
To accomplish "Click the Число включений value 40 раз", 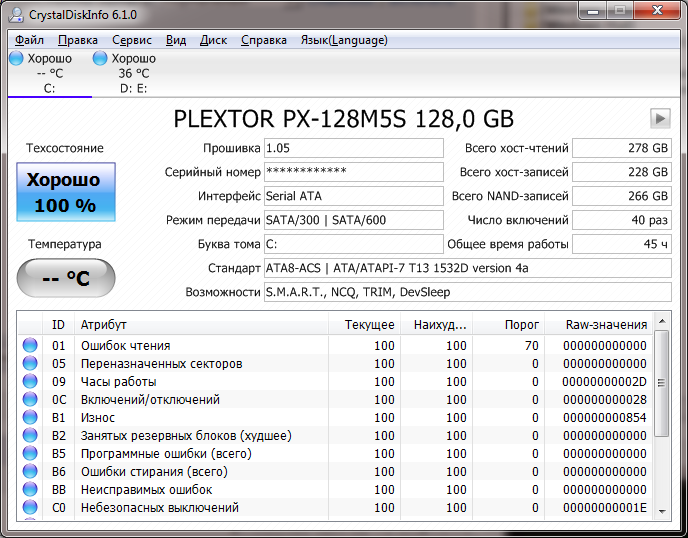I will coord(622,220).
